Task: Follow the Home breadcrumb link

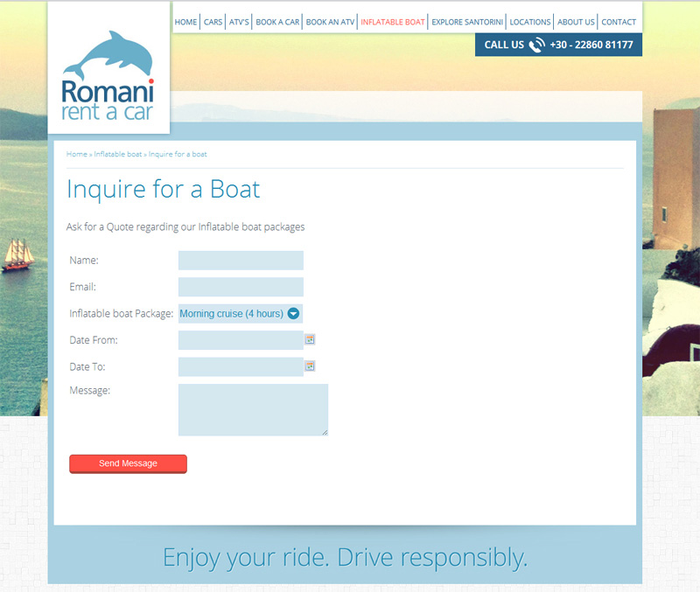Action: pos(77,154)
